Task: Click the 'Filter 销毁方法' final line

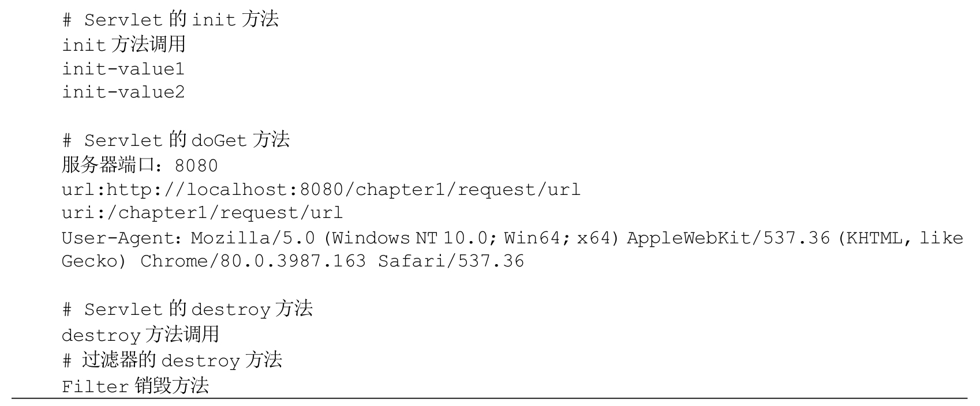Action: point(135,386)
